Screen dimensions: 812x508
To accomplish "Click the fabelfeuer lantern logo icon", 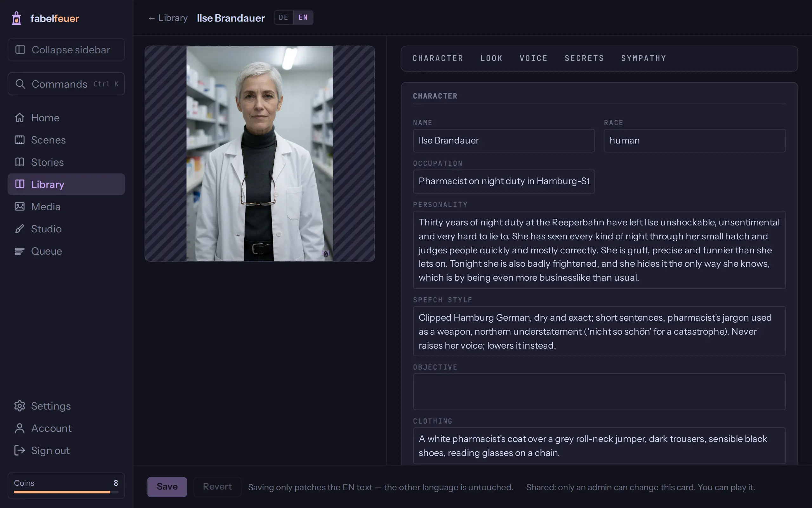I will (16, 18).
